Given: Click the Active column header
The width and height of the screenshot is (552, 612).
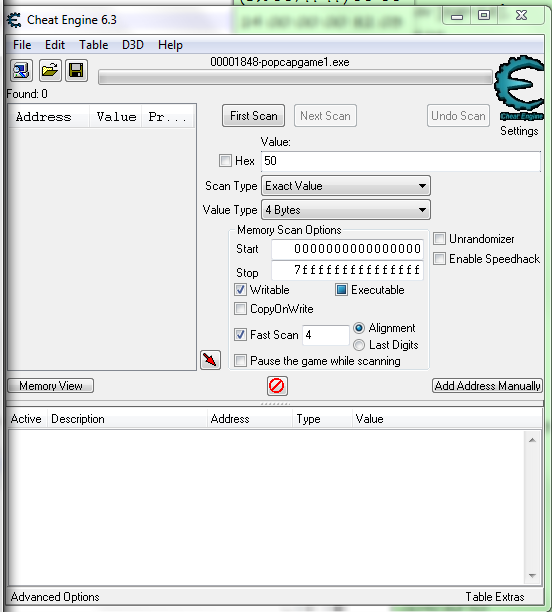Looking at the screenshot, I should point(26,419).
